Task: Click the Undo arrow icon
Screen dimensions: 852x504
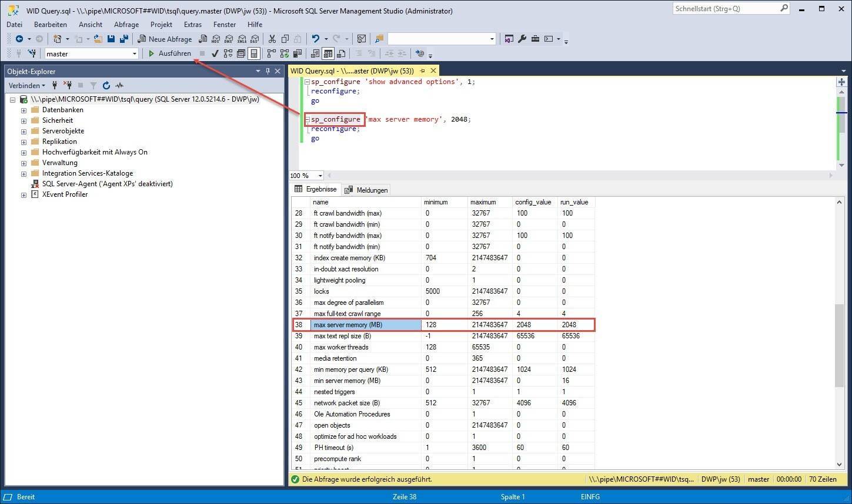Action: pos(316,39)
